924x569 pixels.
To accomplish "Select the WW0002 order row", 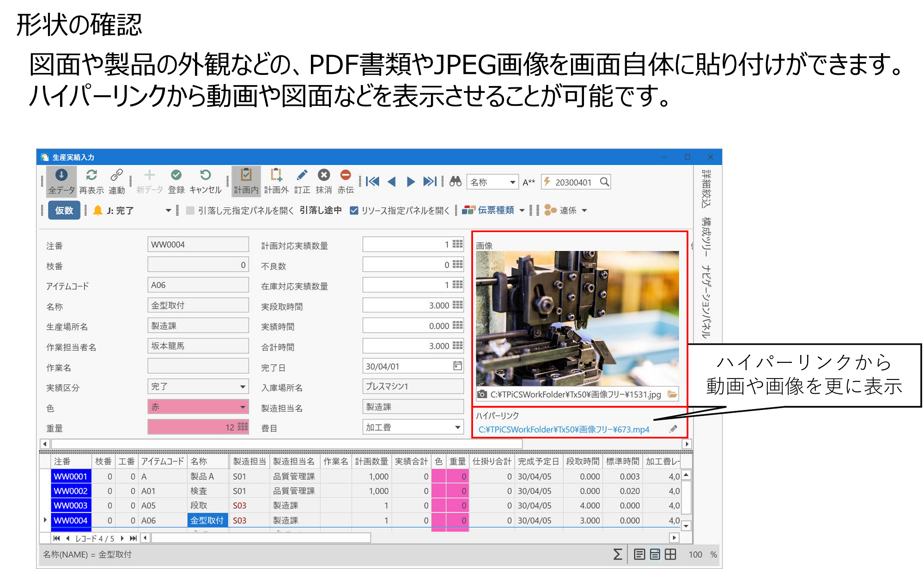I will point(71,491).
